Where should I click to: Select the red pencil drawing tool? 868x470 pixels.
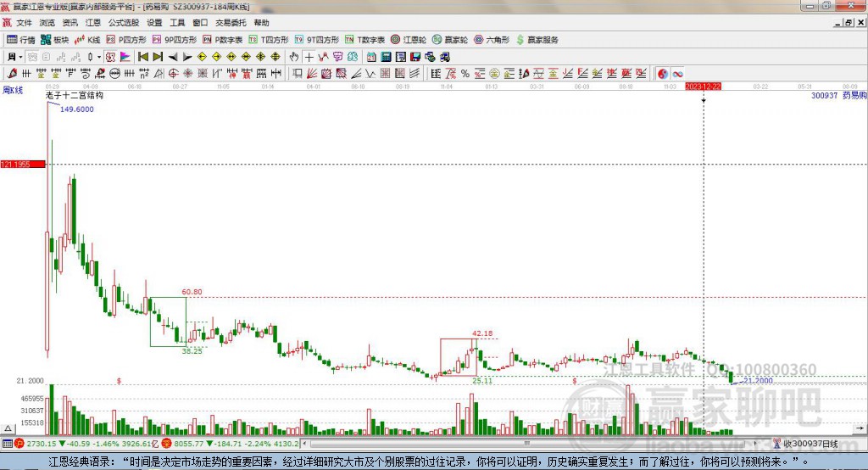[12, 73]
